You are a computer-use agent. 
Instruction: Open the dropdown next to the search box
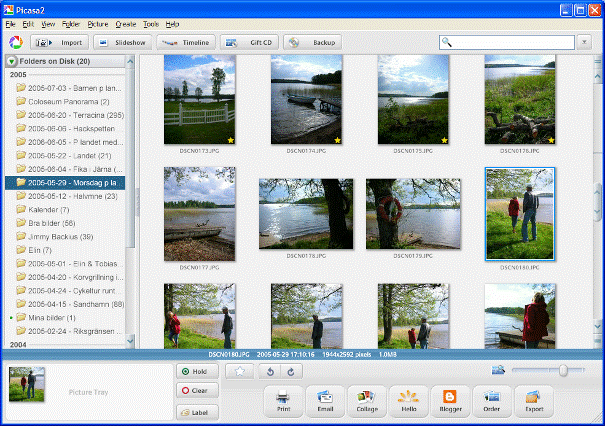(x=584, y=42)
